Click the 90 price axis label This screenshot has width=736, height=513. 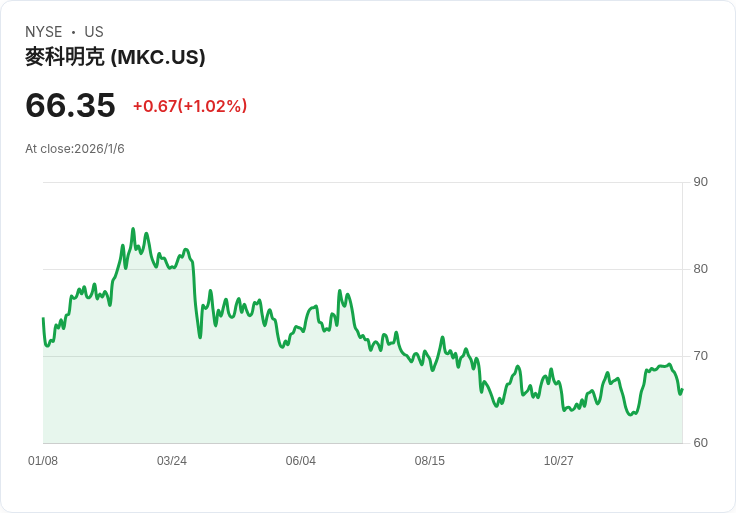701,182
